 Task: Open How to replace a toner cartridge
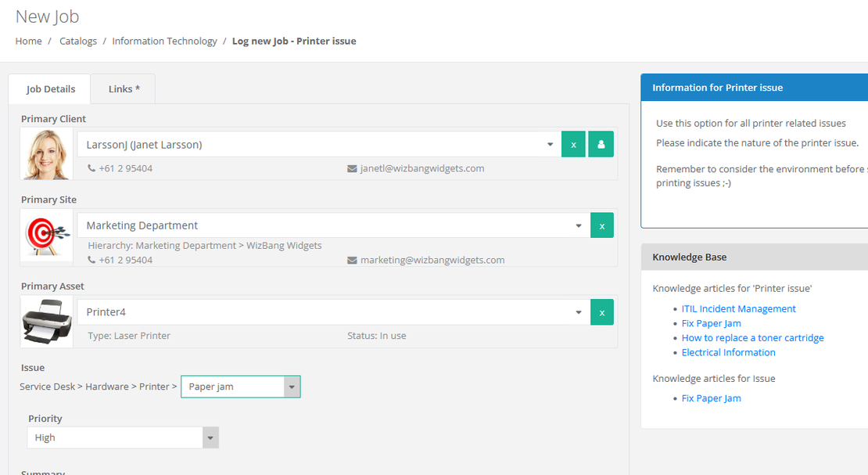point(752,337)
